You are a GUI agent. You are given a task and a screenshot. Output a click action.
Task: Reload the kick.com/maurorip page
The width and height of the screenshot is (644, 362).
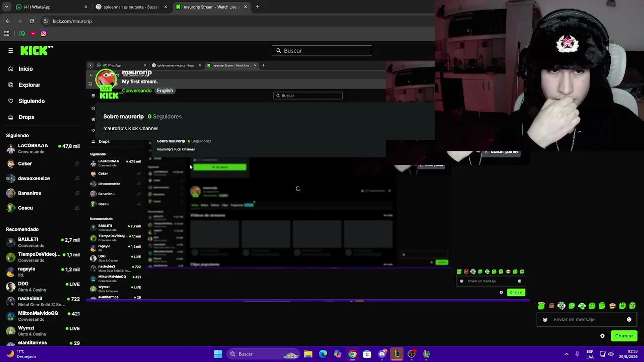tap(32, 21)
